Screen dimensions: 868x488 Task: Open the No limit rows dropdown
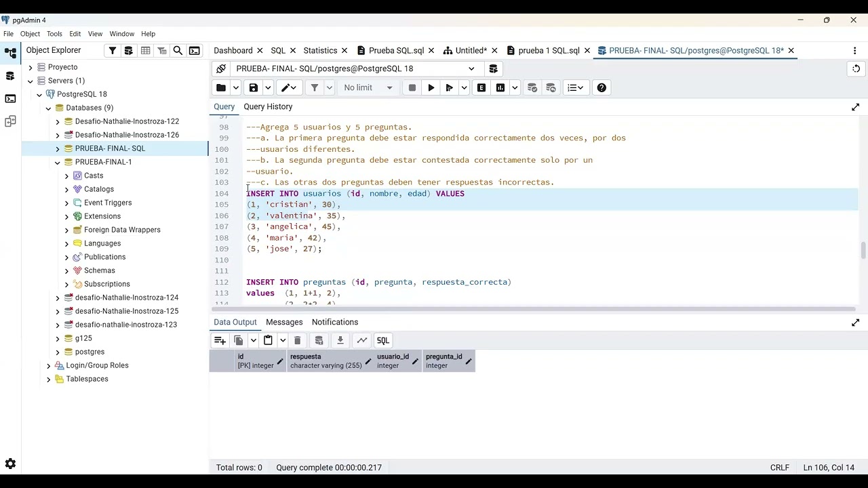(368, 87)
